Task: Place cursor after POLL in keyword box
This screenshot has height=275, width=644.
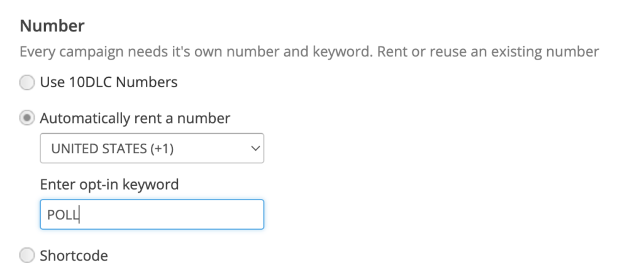Action: [80, 215]
